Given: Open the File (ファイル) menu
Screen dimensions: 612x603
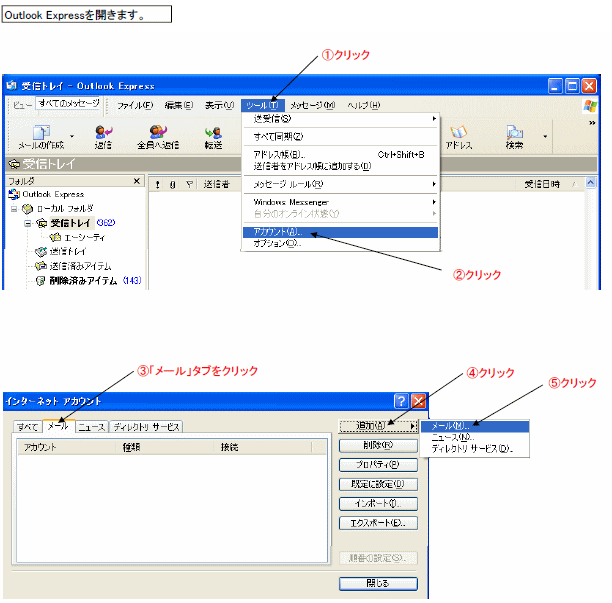Looking at the screenshot, I should pyautogui.click(x=135, y=105).
